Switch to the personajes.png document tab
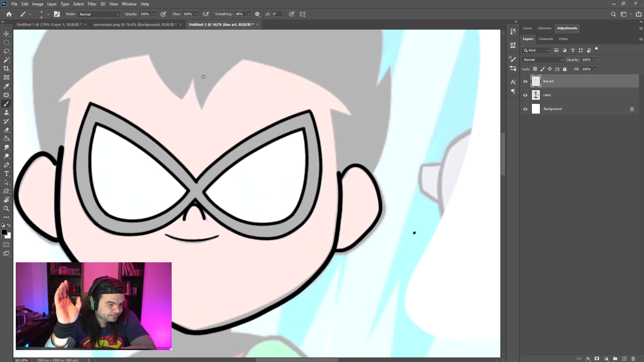Viewport: 644px width, 362px height. 135,25
